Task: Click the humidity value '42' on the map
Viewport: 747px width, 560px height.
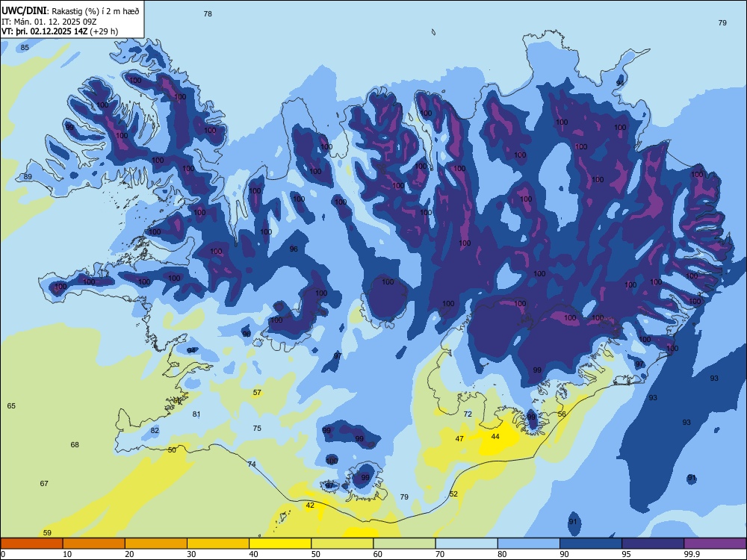Action: 310,505
